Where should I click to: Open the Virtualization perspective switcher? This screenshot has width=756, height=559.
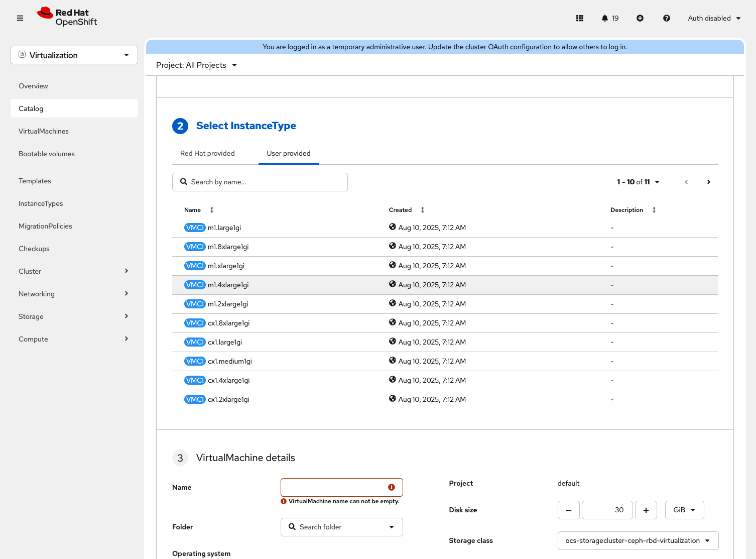[74, 55]
